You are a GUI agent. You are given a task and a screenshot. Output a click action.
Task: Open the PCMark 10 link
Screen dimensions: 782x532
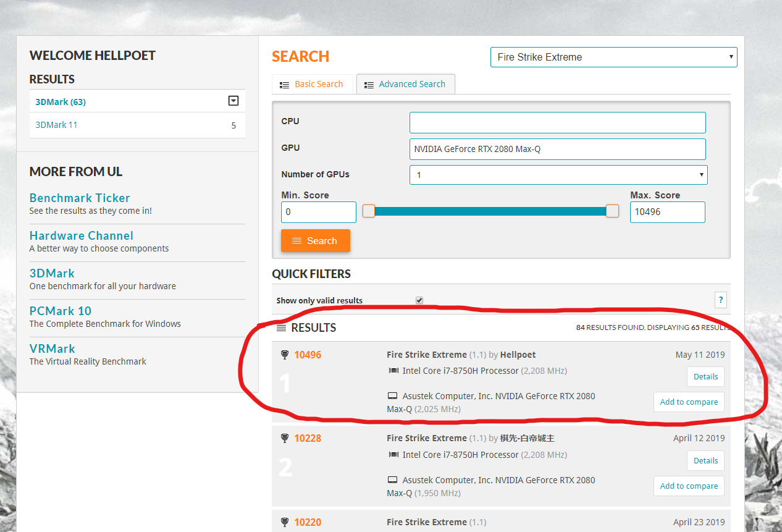coord(61,311)
